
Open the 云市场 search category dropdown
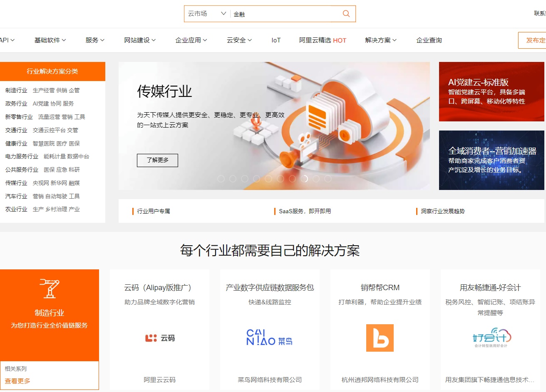coord(207,14)
